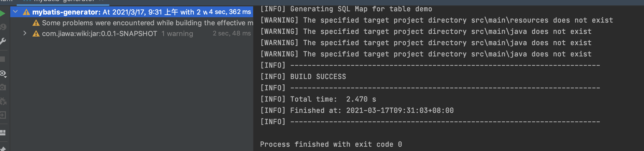Click the bug-with-cross icon in sidebar

pyautogui.click(x=3, y=101)
